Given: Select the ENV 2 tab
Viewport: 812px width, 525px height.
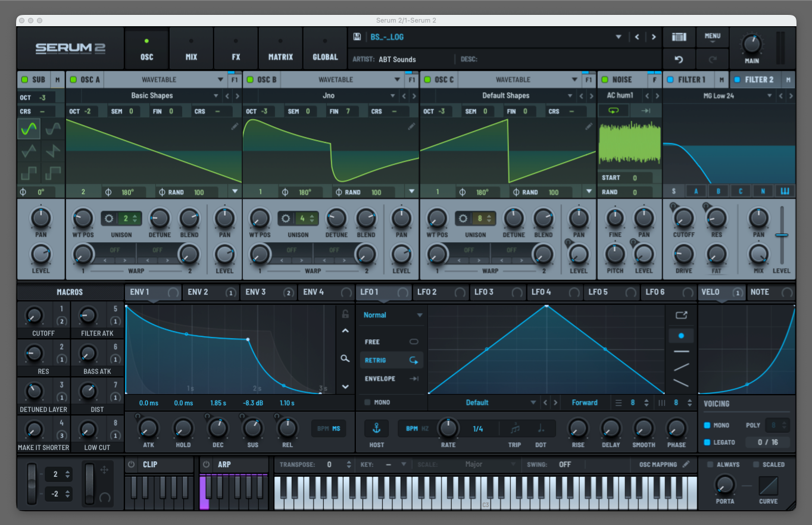Looking at the screenshot, I should point(204,292).
